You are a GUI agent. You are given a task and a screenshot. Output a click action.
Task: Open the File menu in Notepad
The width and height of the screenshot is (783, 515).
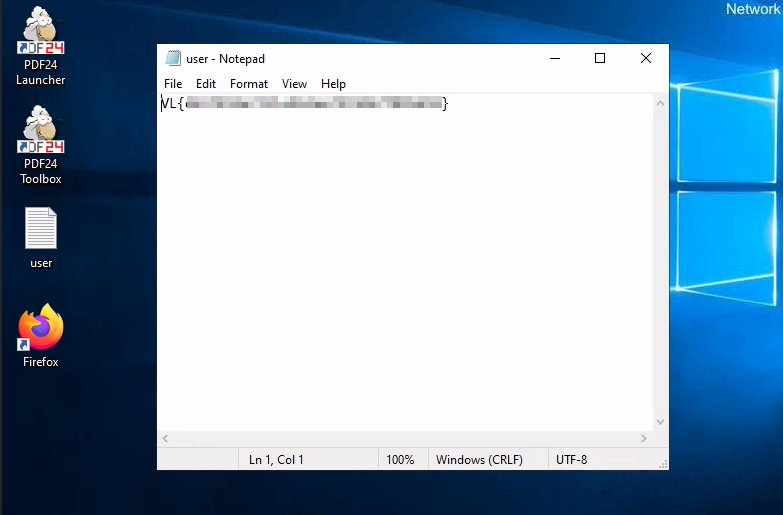(x=173, y=84)
